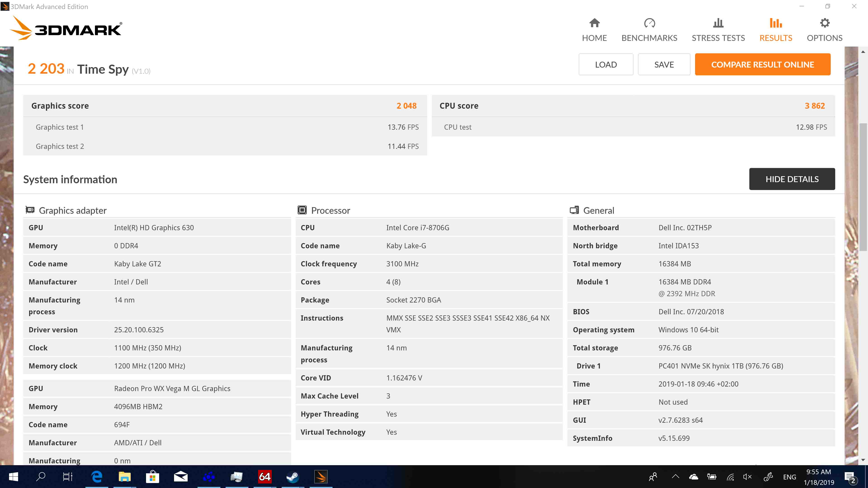Show hidden tray icons chevron
Screen dimensions: 868x488
coord(675,476)
